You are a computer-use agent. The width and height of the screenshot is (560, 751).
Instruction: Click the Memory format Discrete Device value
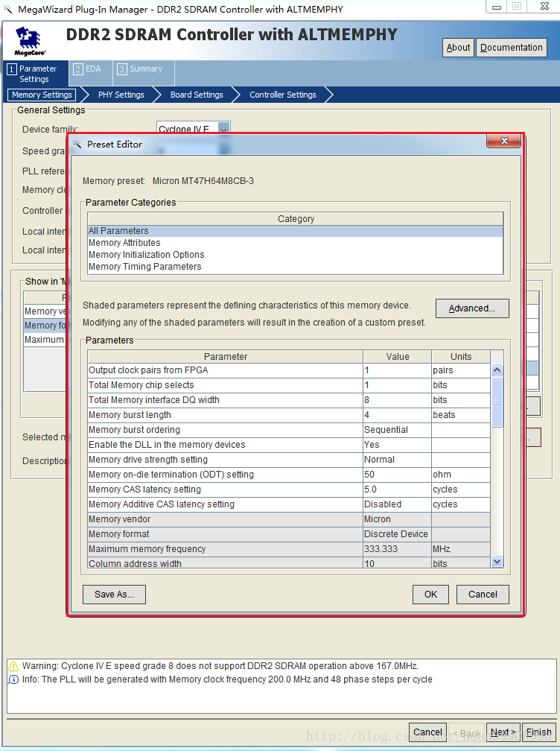coord(397,534)
